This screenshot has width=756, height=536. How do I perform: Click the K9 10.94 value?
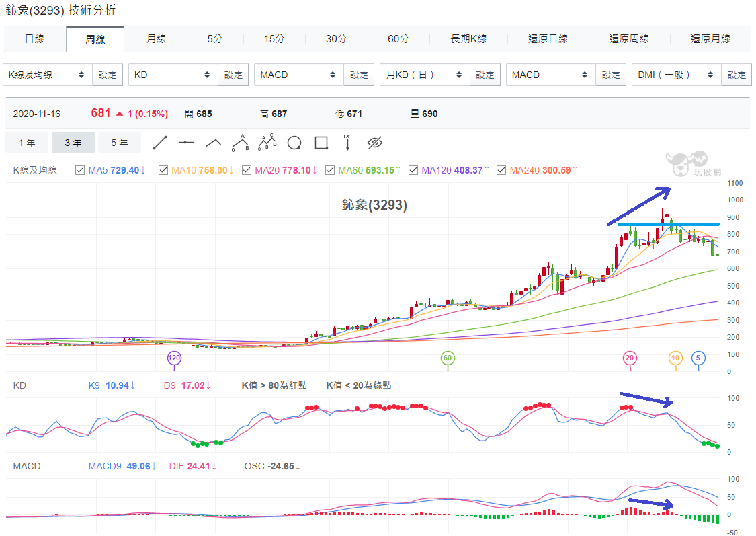tap(112, 385)
